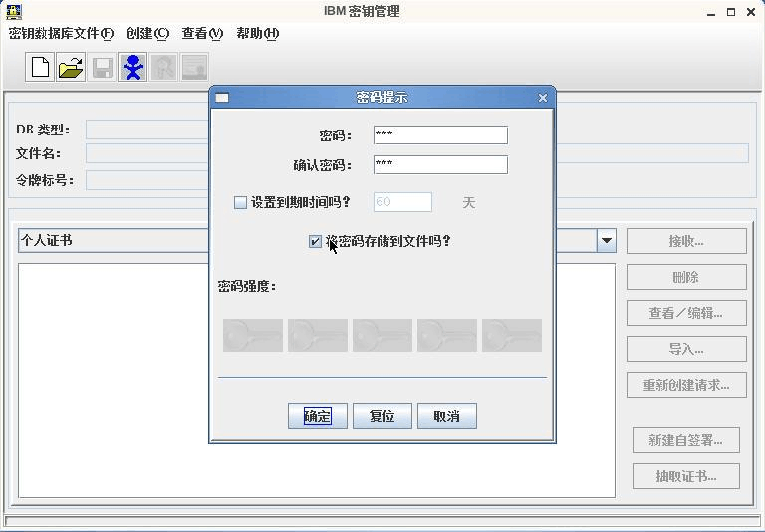Image resolution: width=765 pixels, height=532 pixels.
Task: Open the 帮助 menu
Action: 257,33
